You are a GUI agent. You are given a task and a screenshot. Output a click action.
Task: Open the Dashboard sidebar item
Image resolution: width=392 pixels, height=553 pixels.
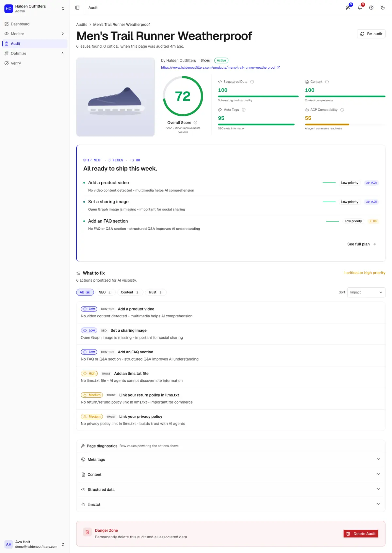(35, 24)
